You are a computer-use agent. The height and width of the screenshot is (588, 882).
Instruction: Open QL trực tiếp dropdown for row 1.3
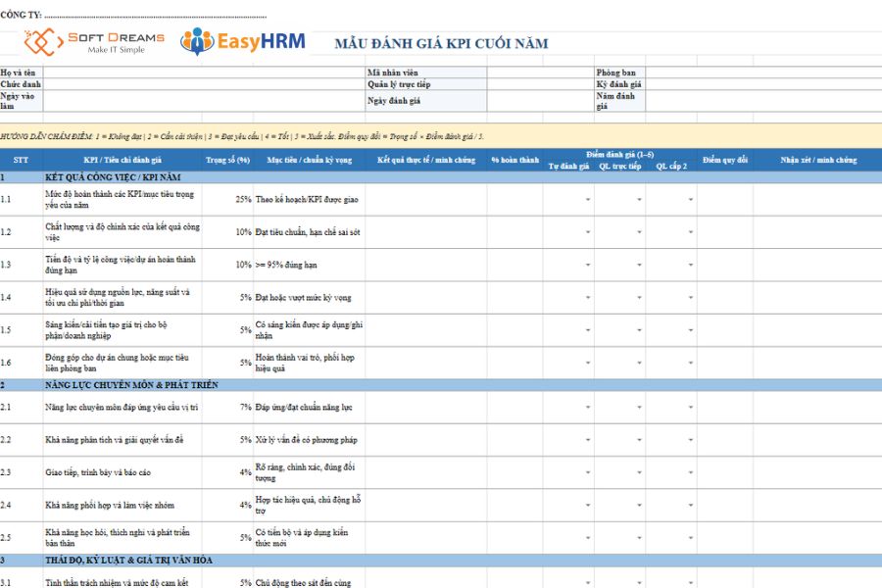639,265
